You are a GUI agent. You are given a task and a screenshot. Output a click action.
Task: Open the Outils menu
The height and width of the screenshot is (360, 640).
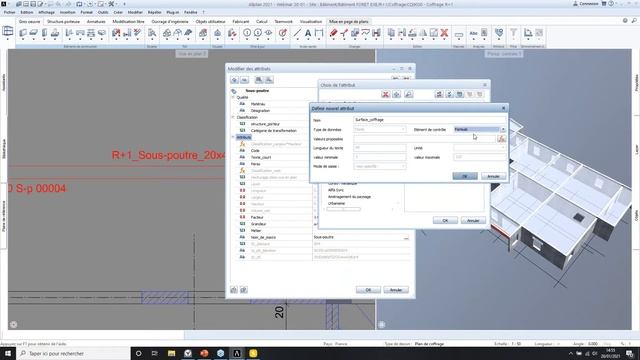tap(103, 13)
